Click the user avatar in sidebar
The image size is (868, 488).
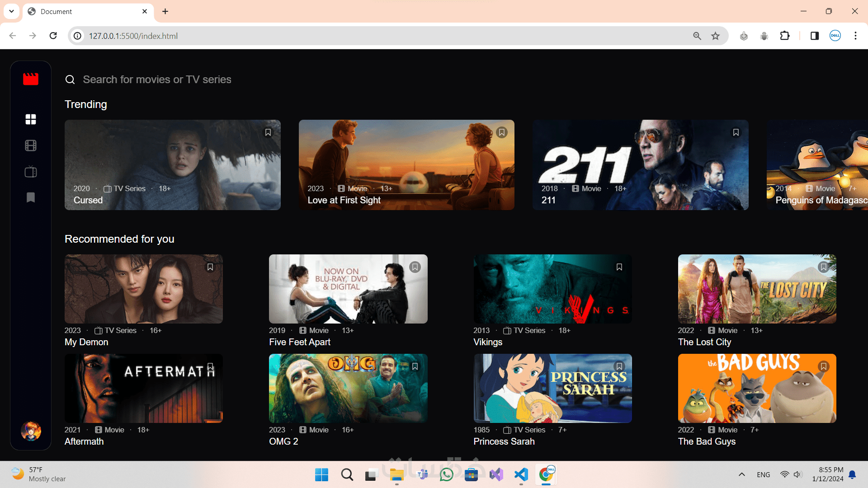[31, 431]
